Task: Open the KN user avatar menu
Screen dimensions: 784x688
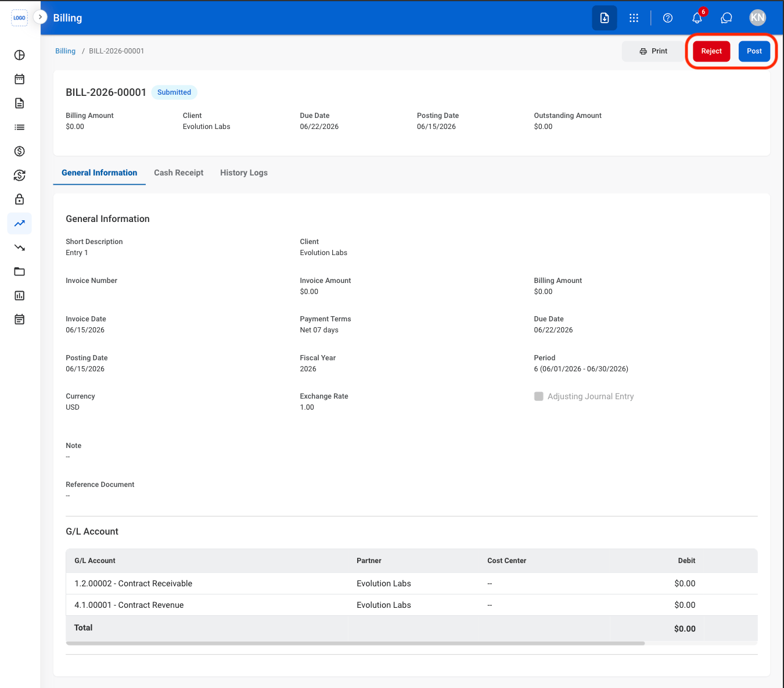Action: (758, 17)
